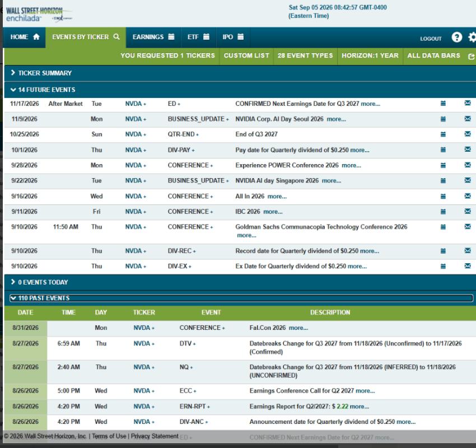This screenshot has width=476, height=448.
Task: Open CUSTOM LIST option
Action: [x=246, y=55]
